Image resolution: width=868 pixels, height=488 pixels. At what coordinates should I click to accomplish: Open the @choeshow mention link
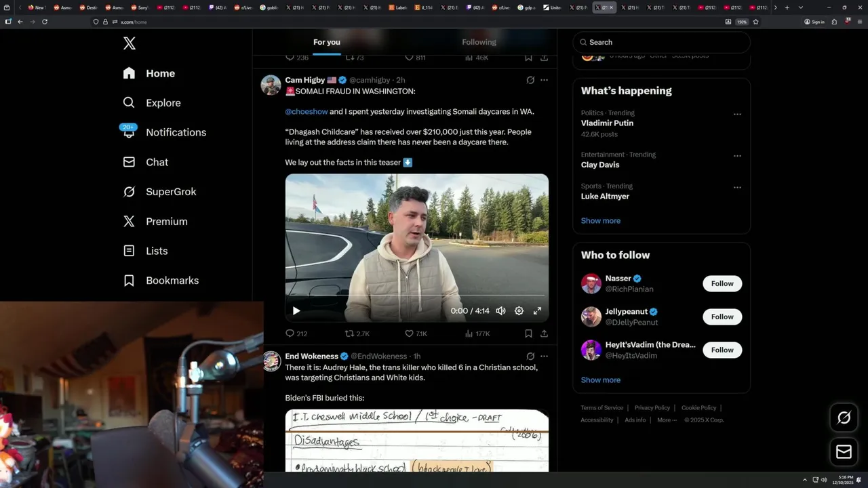click(x=307, y=112)
